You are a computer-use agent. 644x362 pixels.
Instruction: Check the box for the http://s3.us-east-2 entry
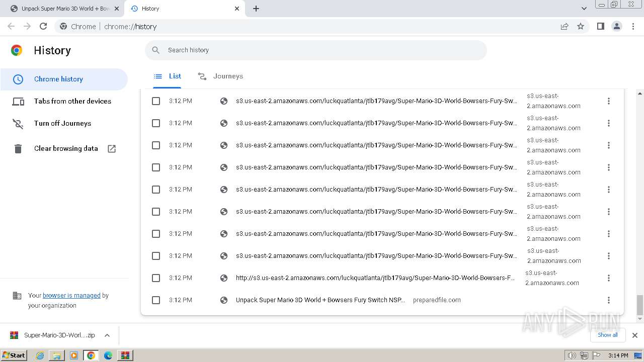[156, 278]
